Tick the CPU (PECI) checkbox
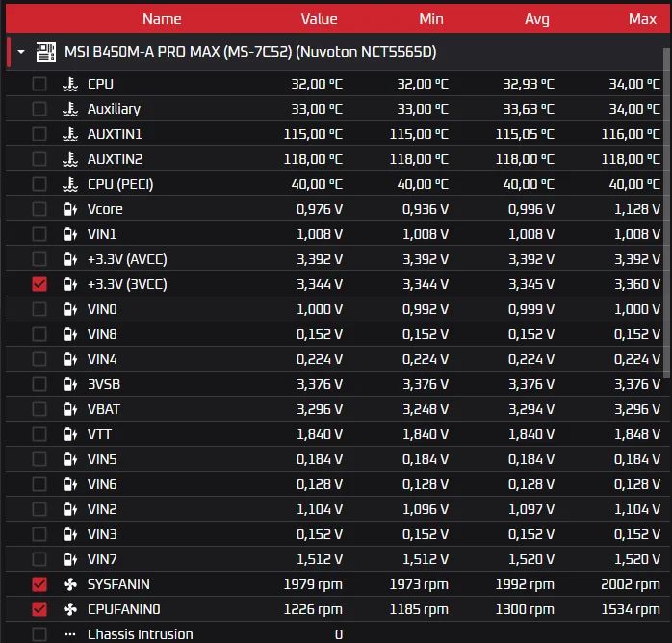 tap(39, 184)
